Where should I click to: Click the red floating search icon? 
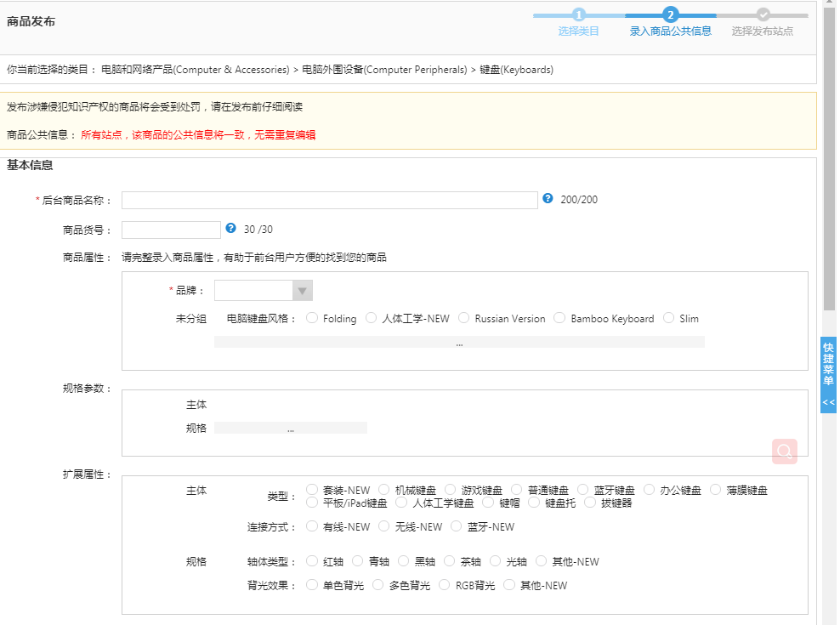coord(784,452)
